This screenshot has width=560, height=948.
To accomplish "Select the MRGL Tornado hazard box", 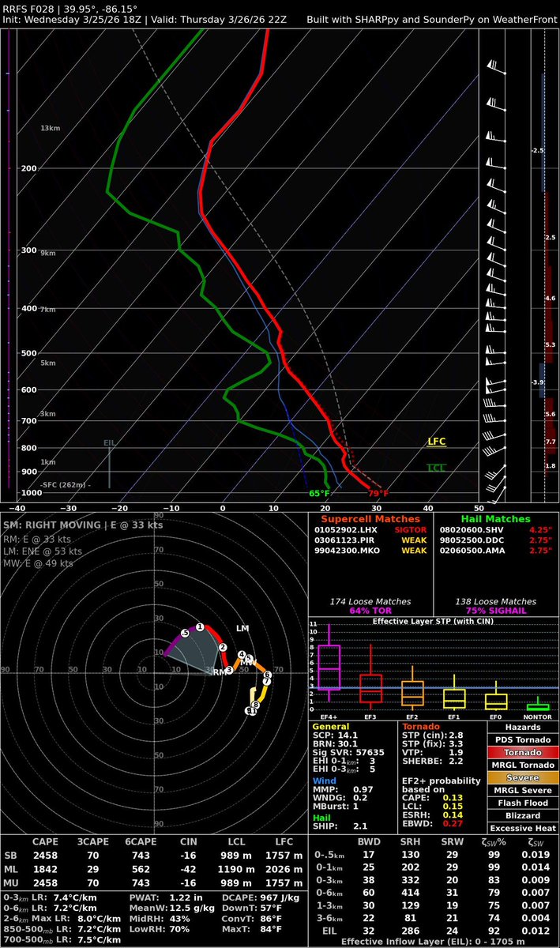I will coord(523,764).
